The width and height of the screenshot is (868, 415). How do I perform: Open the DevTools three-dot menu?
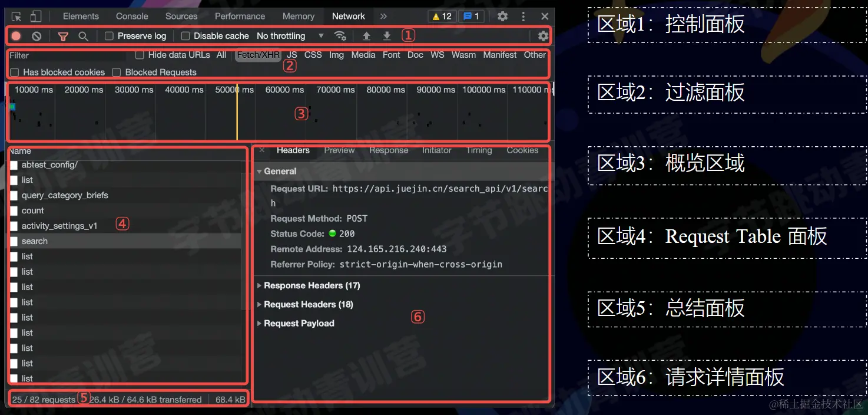pyautogui.click(x=524, y=17)
